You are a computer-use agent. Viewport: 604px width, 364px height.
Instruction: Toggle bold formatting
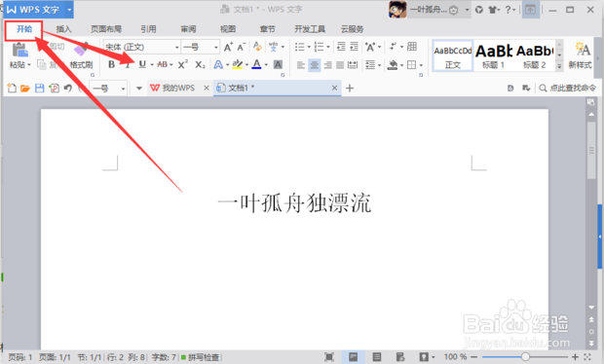pyautogui.click(x=111, y=64)
